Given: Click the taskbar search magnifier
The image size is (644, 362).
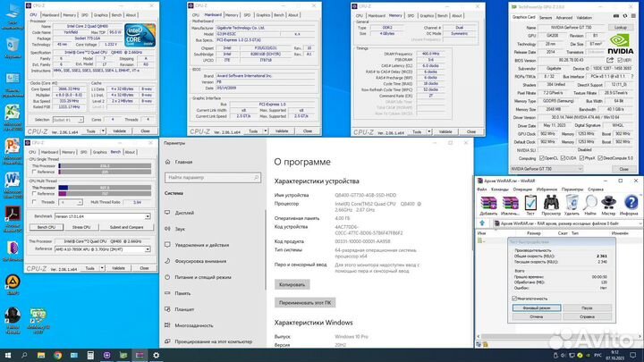Looking at the screenshot, I should (x=24, y=355).
